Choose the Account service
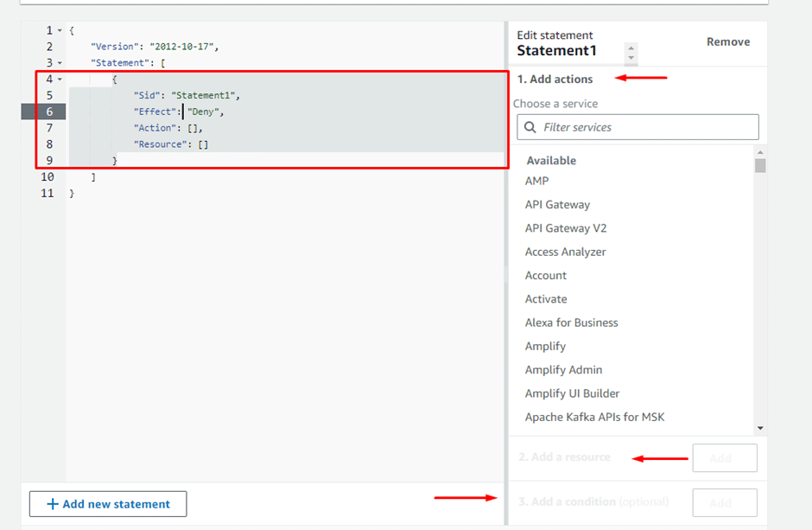The height and width of the screenshot is (530, 812). pos(546,275)
